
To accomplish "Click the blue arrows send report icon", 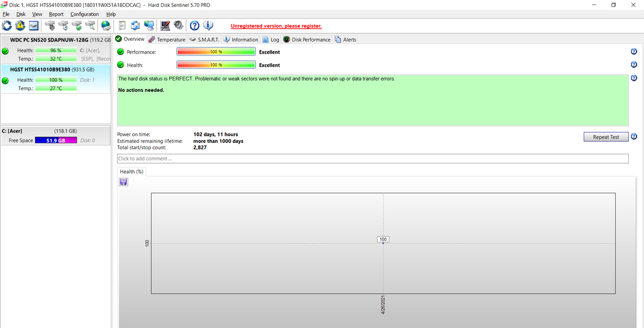I will (135, 26).
